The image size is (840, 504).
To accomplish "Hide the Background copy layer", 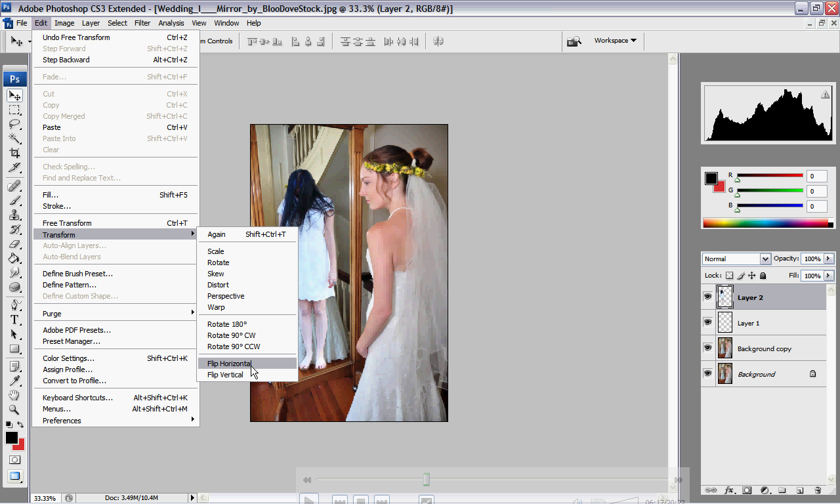I will click(x=707, y=348).
